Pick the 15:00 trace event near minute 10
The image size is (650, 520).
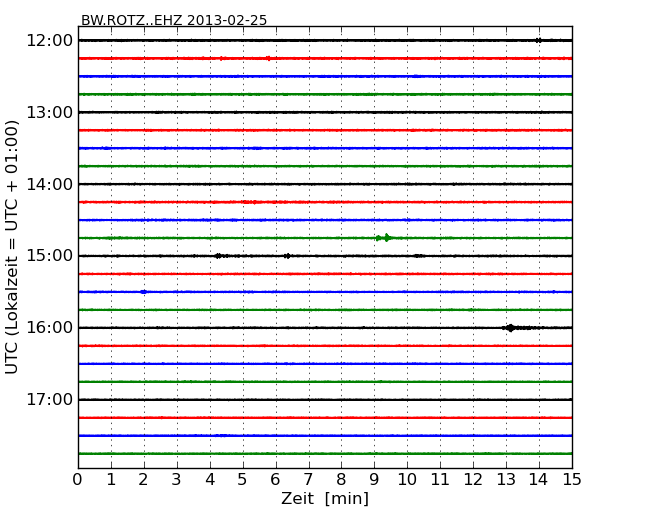[x=419, y=256]
